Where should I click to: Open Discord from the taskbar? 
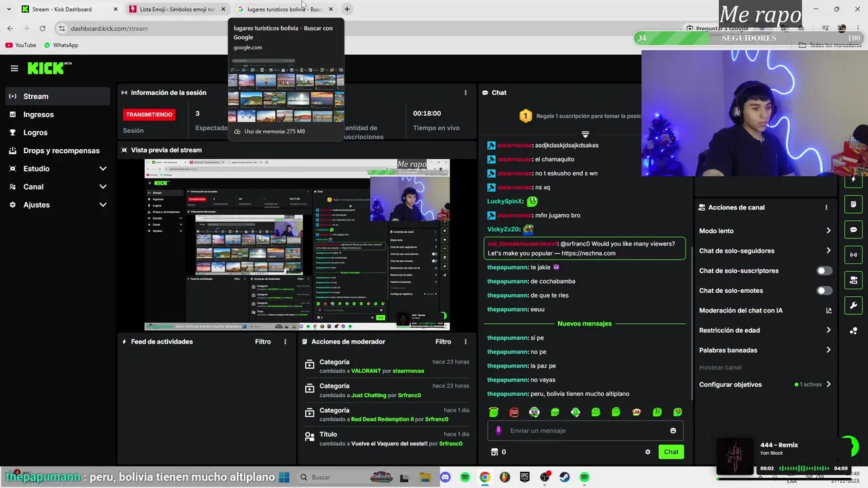pos(445,477)
